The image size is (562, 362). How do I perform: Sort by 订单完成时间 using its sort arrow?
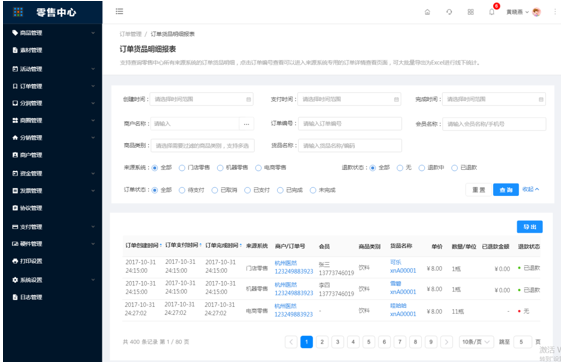point(241,246)
